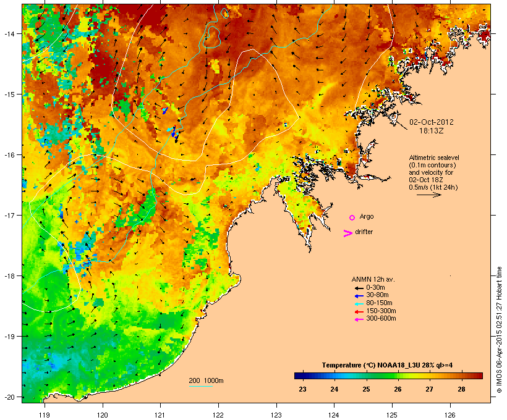Screen dimensions: 507x420
Task: Click the 'Altimetric sealevel' label
Action: 434,157
